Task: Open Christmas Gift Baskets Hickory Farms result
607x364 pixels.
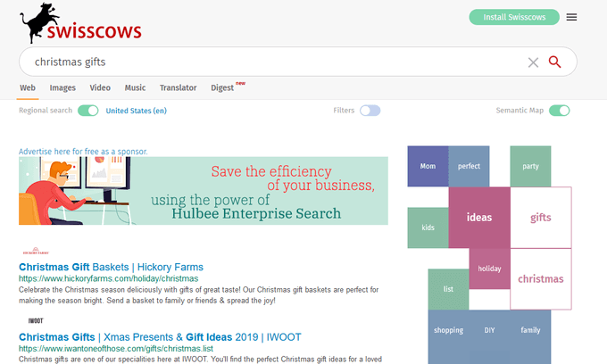Action: pyautogui.click(x=111, y=267)
